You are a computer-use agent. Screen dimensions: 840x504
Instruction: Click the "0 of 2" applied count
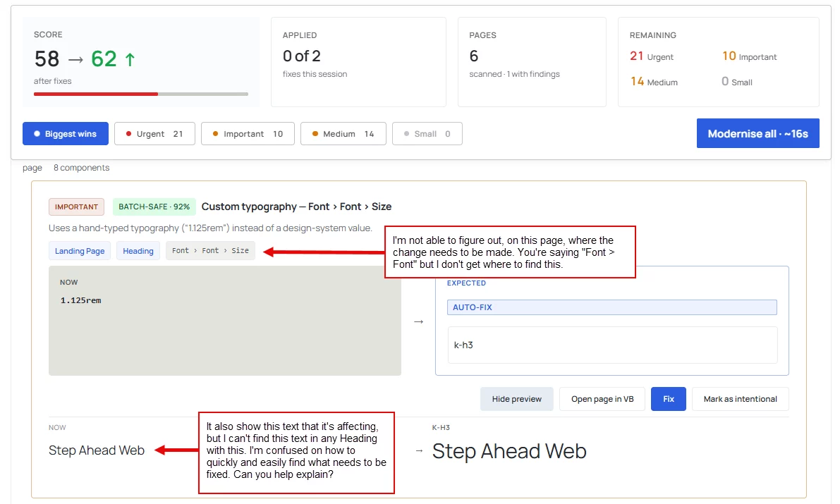coord(302,56)
